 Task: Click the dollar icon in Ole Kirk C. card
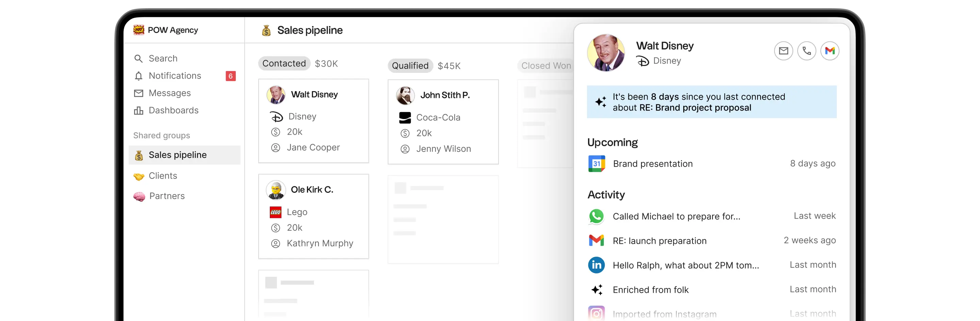coord(275,228)
